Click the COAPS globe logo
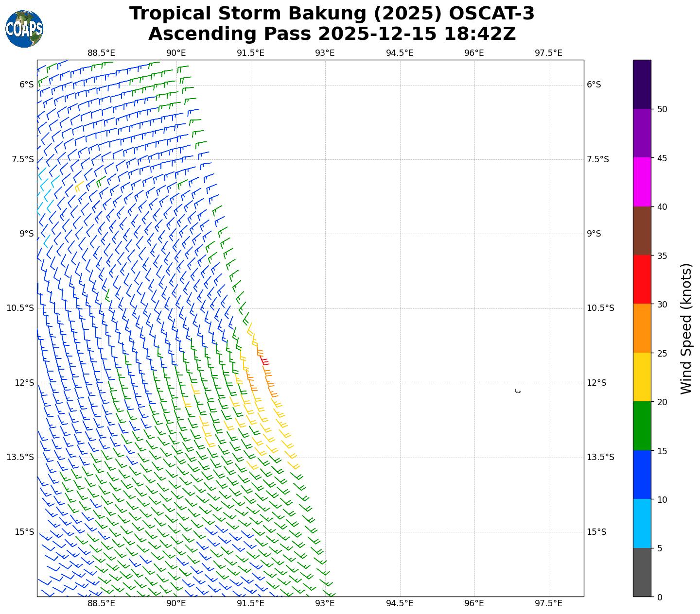The image size is (700, 614). 24,29
